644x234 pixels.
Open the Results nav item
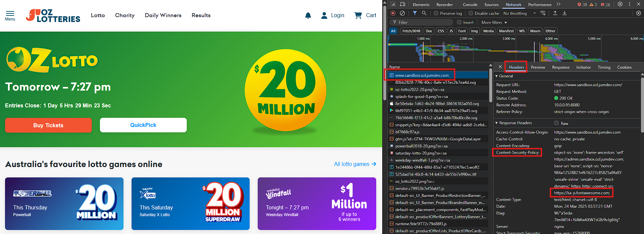[201, 15]
